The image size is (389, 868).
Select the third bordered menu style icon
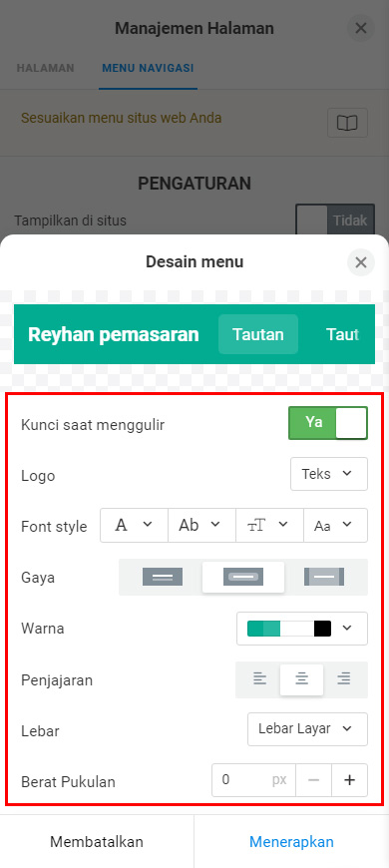click(x=324, y=577)
